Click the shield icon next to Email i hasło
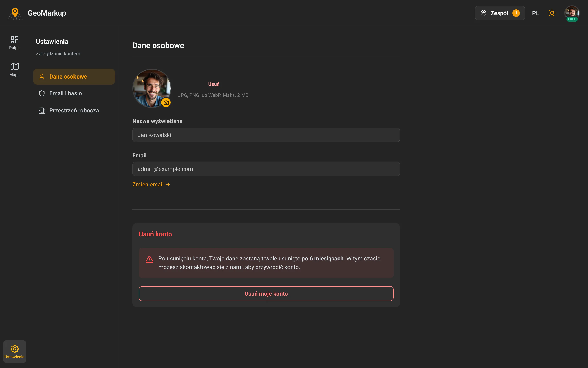588x368 pixels. pos(42,93)
